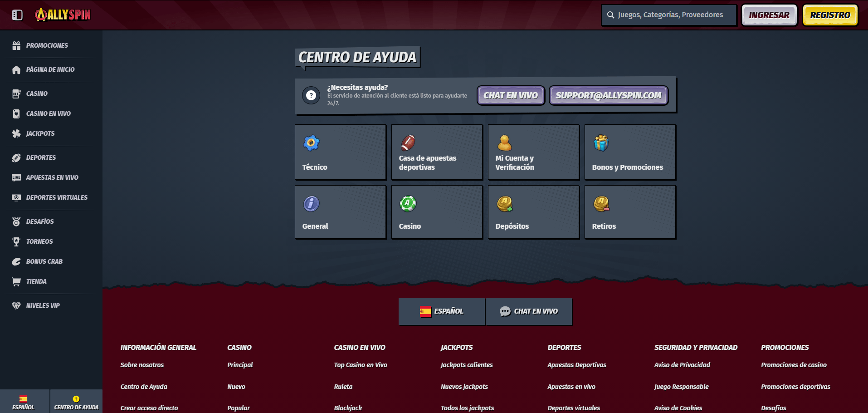Click the INGRESAR button
Image resolution: width=868 pixels, height=413 pixels.
(769, 15)
